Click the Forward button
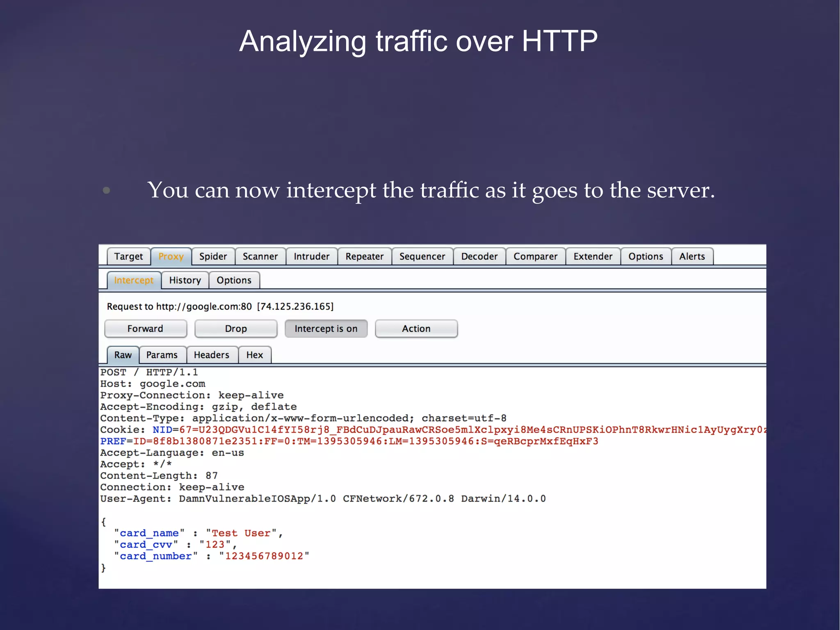Screen dimensions: 840x630 point(146,329)
